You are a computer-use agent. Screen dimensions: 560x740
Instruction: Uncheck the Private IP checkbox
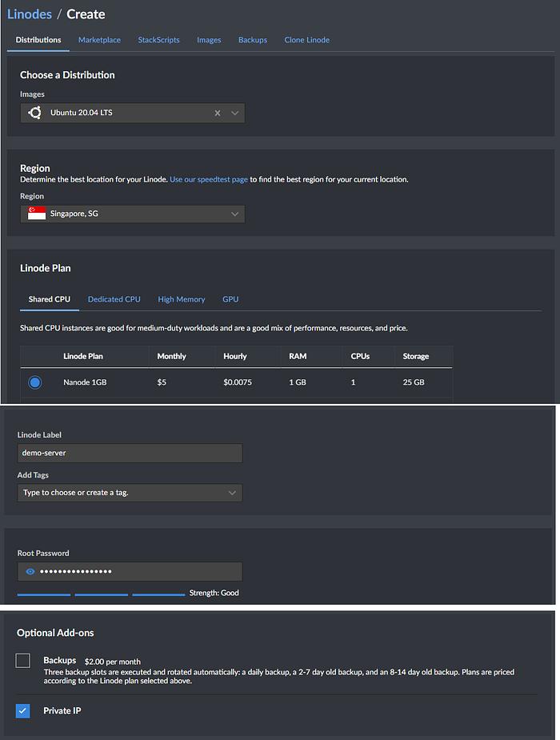click(22, 710)
